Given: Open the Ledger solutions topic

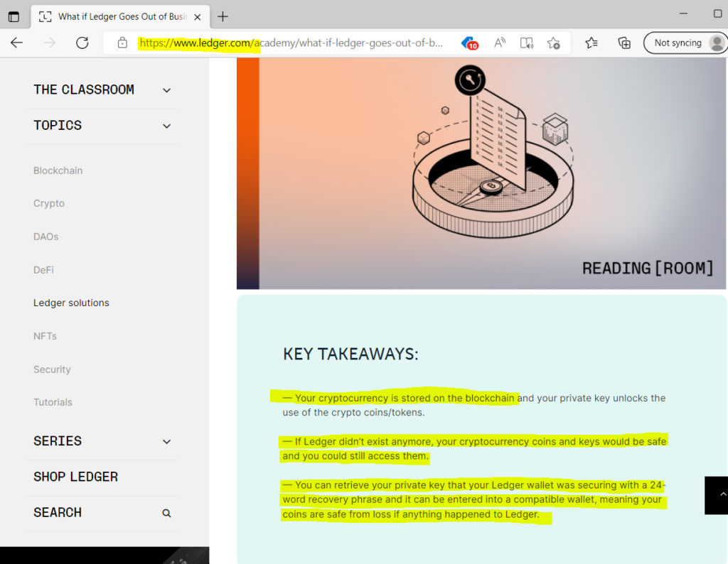Looking at the screenshot, I should point(71,303).
